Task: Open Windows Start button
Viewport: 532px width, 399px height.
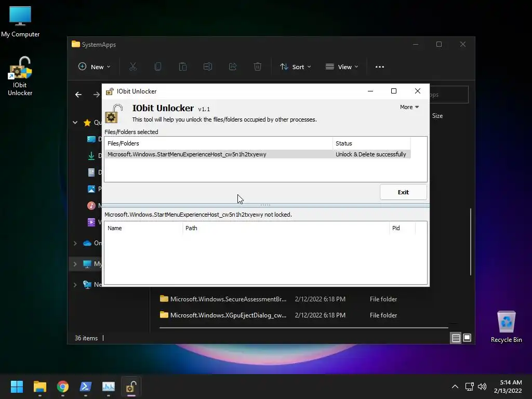Action: (x=17, y=387)
